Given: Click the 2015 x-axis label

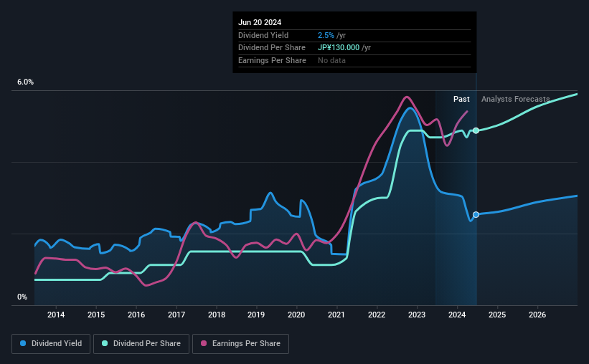Looking at the screenshot, I should (96, 315).
